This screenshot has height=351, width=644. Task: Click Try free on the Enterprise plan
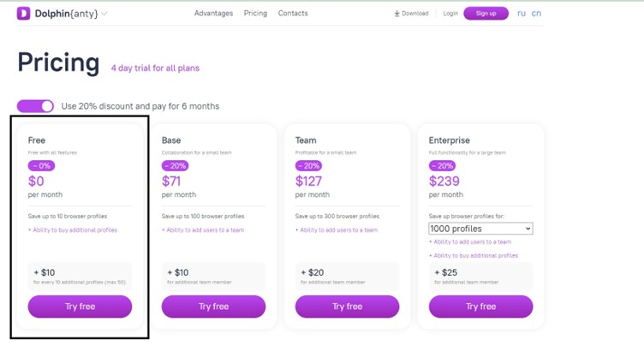click(480, 306)
